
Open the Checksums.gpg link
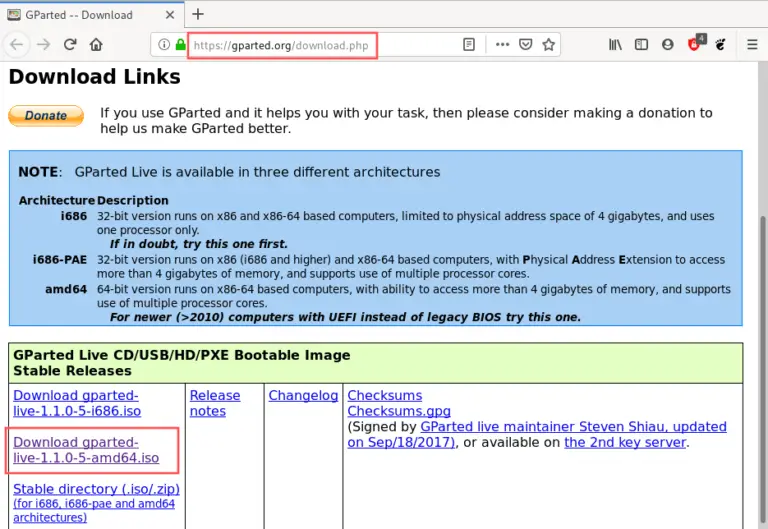point(399,411)
